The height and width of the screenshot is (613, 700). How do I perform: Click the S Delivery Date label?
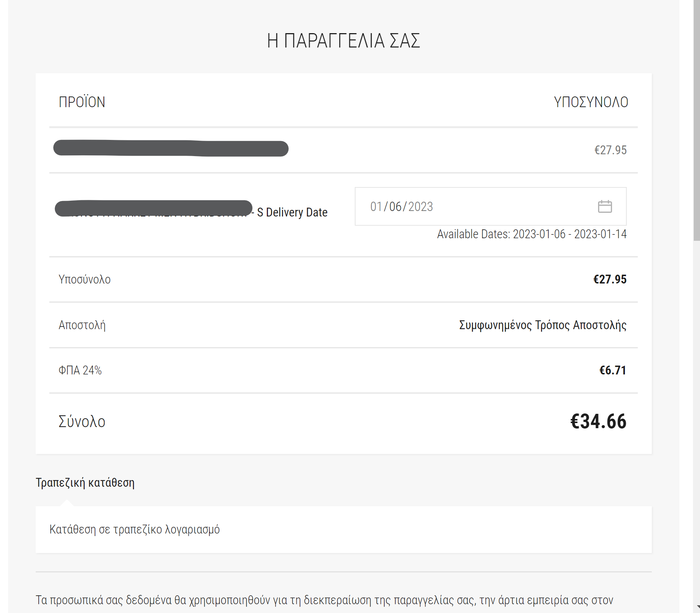coord(292,212)
